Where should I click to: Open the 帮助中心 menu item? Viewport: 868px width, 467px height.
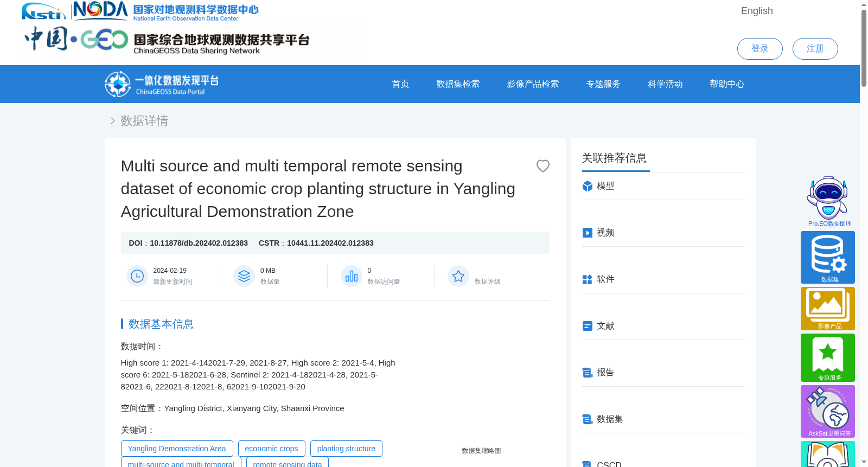coord(727,84)
